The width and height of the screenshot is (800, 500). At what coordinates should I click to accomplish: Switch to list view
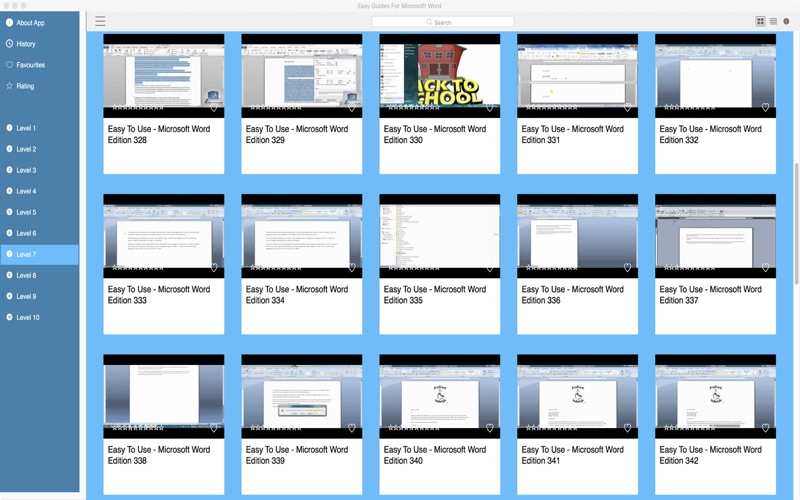click(x=773, y=21)
